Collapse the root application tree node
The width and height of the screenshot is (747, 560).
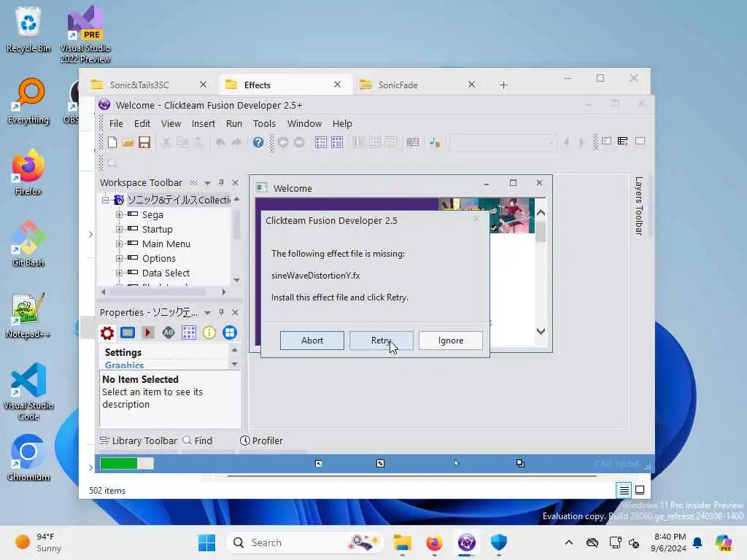(x=105, y=200)
